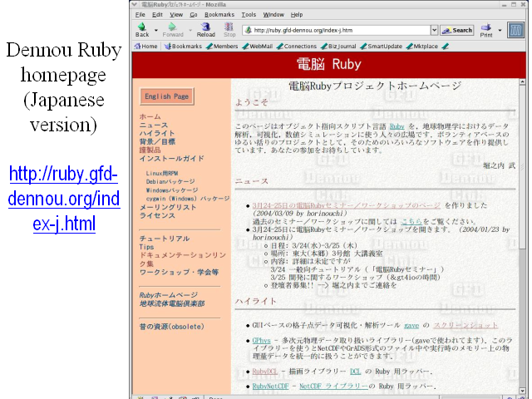Open Linux用RPM sidebar link
This screenshot has height=399, width=532.
click(x=162, y=174)
